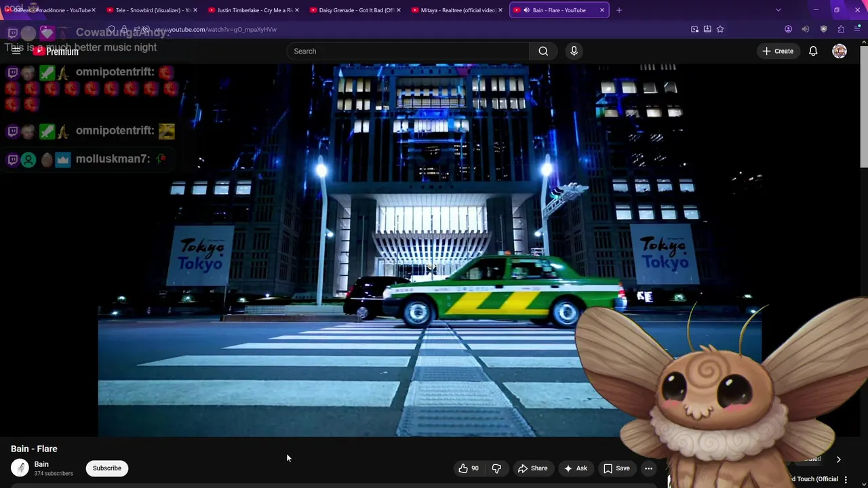Screen dimensions: 868x488
Task: Bookmark this page with the star icon
Action: click(x=720, y=29)
